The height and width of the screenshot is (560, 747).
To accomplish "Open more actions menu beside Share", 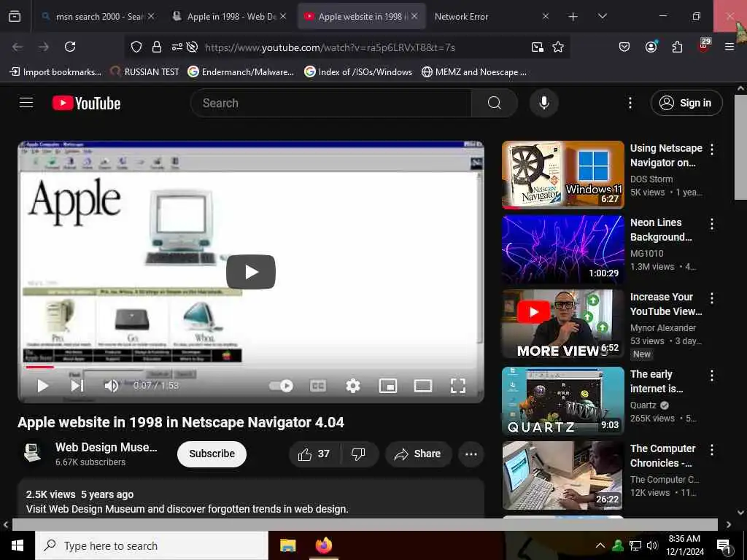I will (x=471, y=454).
